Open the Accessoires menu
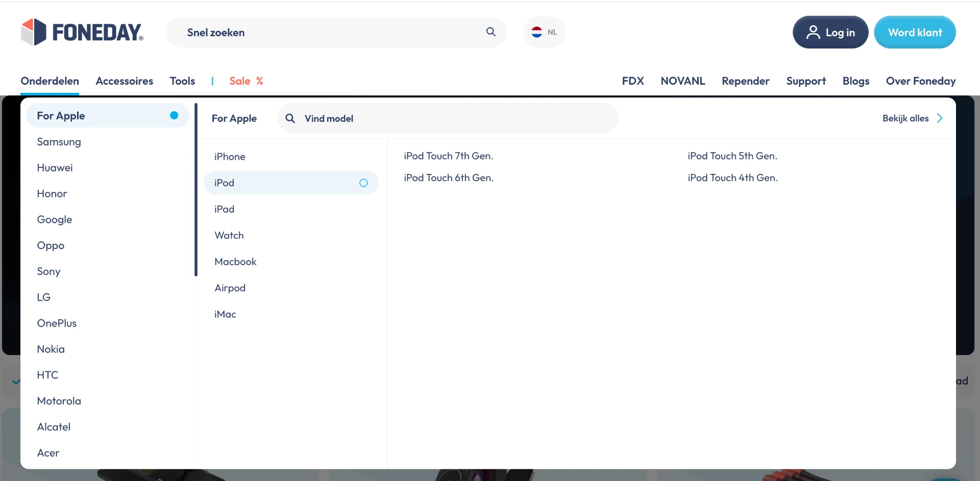Image resolution: width=980 pixels, height=481 pixels. [125, 81]
